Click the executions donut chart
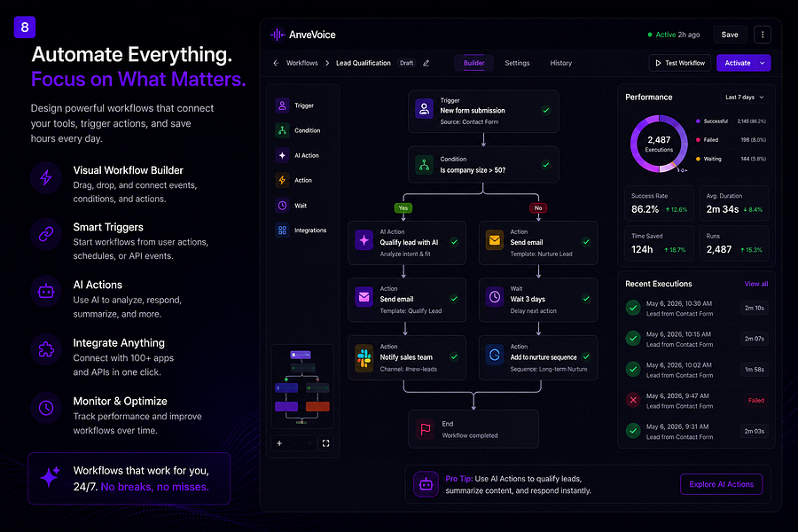798x532 pixels. tap(659, 144)
